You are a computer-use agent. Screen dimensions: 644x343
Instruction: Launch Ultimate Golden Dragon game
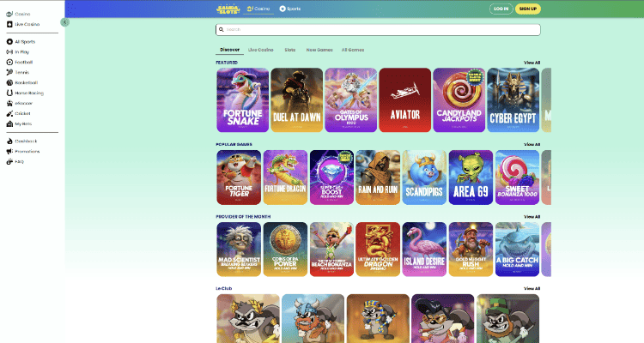coord(378,250)
